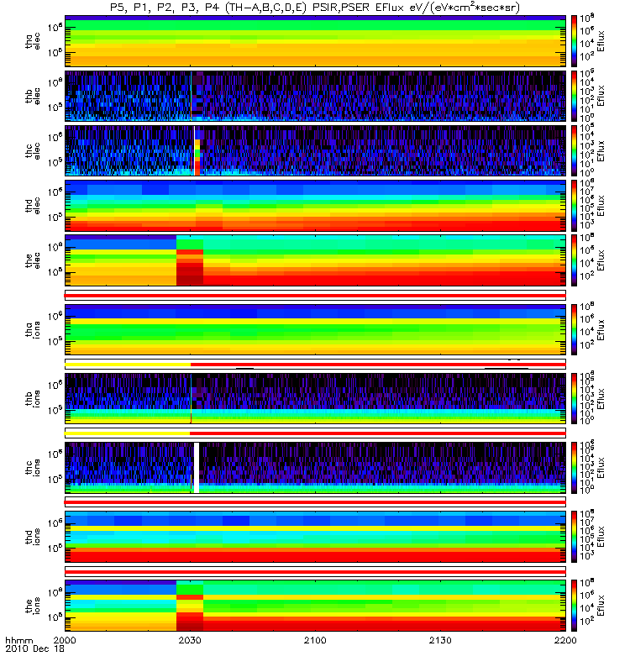Image resolution: width=630 pixels, height=672 pixels.
Task: Click the tha ions spectrogram panel
Action: 316,330
